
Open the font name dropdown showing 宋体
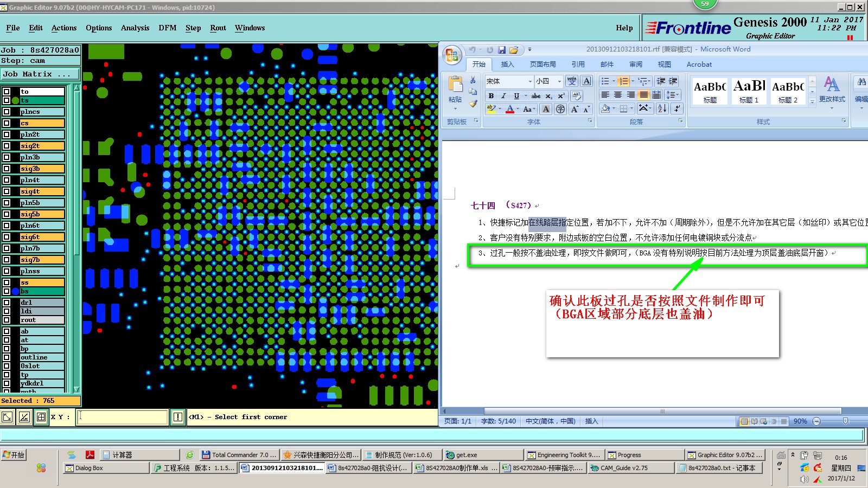click(x=530, y=81)
